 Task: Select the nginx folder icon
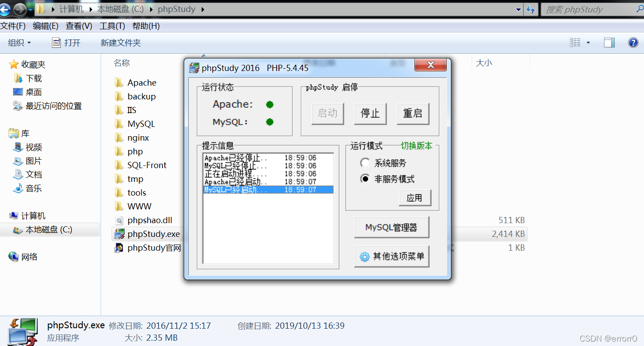pyautogui.click(x=119, y=138)
